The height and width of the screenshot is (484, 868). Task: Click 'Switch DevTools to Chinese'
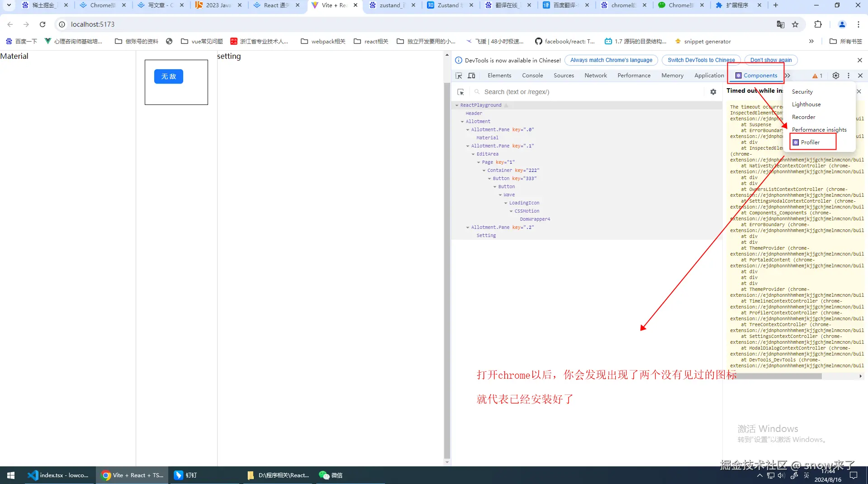[701, 60]
